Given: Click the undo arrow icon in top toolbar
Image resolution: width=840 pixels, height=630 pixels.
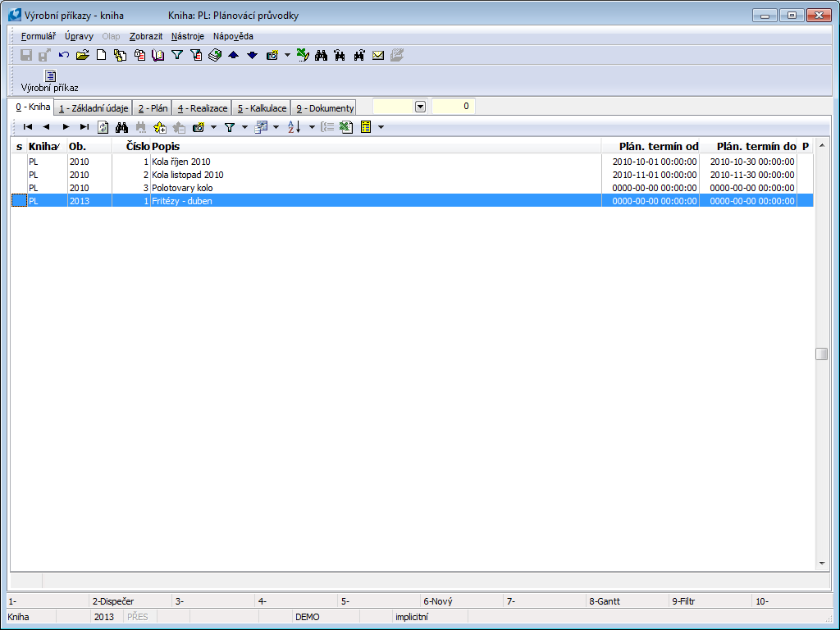Looking at the screenshot, I should 63,55.
